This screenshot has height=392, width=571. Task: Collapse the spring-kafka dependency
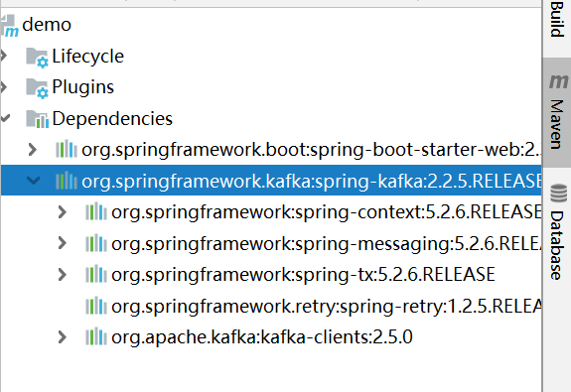[33, 181]
